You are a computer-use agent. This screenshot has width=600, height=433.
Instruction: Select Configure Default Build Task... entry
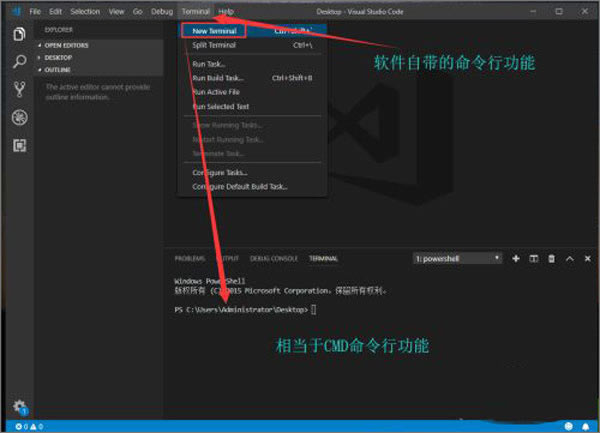point(254,187)
